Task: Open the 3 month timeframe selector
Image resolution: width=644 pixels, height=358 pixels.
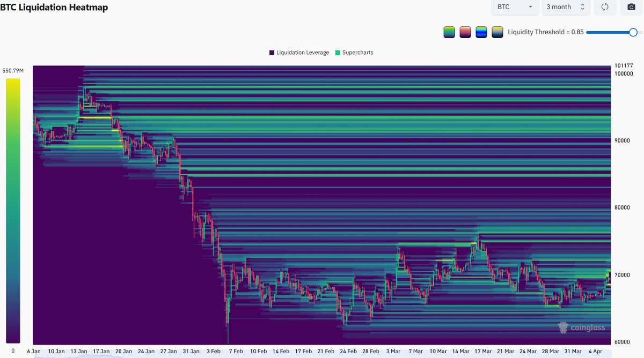Action: [566, 7]
